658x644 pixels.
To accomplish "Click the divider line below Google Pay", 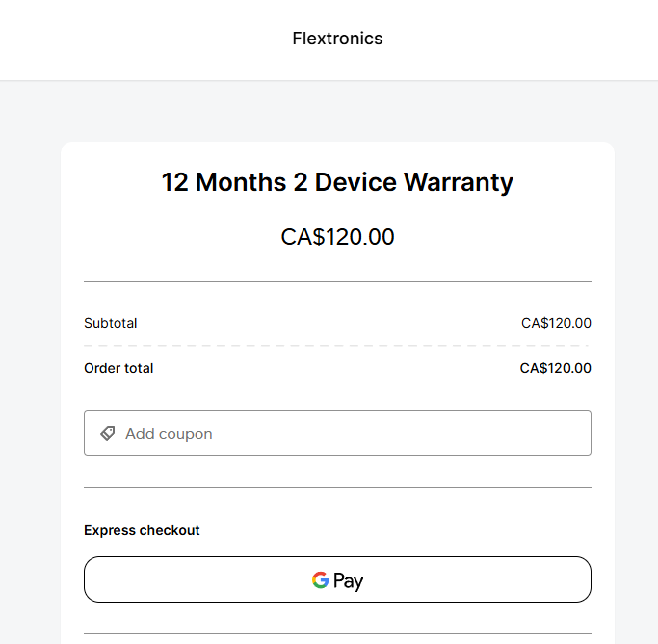I will pyautogui.click(x=337, y=633).
